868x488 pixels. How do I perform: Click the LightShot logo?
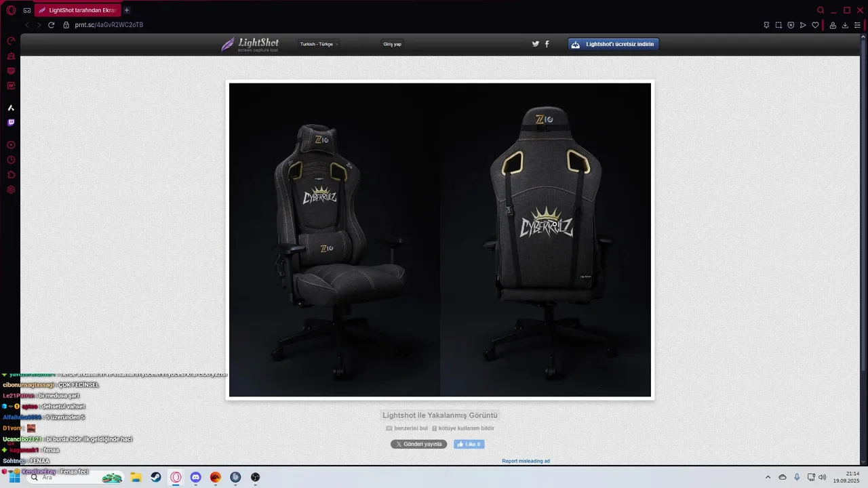point(250,44)
